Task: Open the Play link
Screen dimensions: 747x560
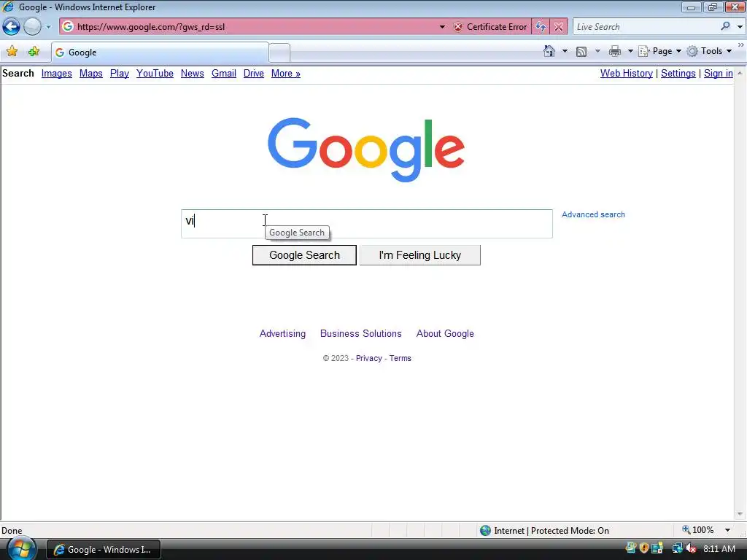Action: click(x=120, y=74)
